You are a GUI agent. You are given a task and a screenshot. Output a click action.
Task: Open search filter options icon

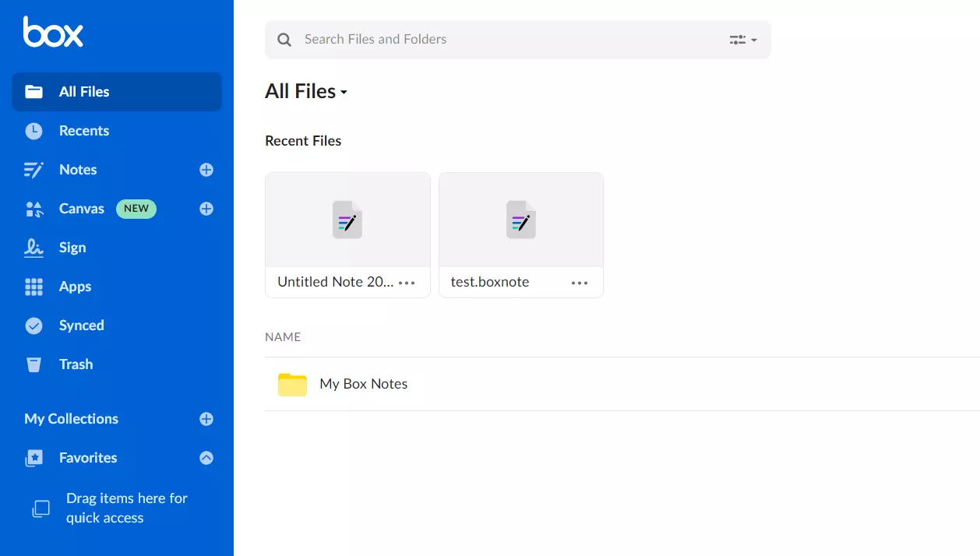click(x=742, y=40)
